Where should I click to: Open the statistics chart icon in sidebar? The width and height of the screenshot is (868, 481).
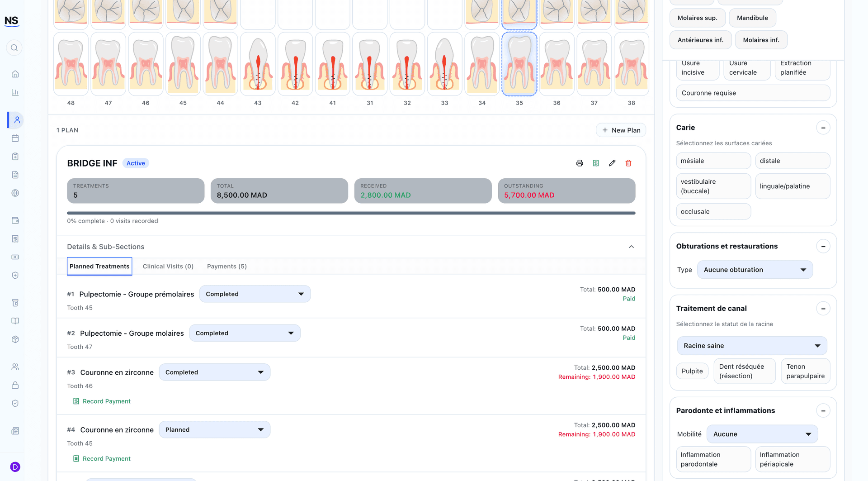[15, 92]
